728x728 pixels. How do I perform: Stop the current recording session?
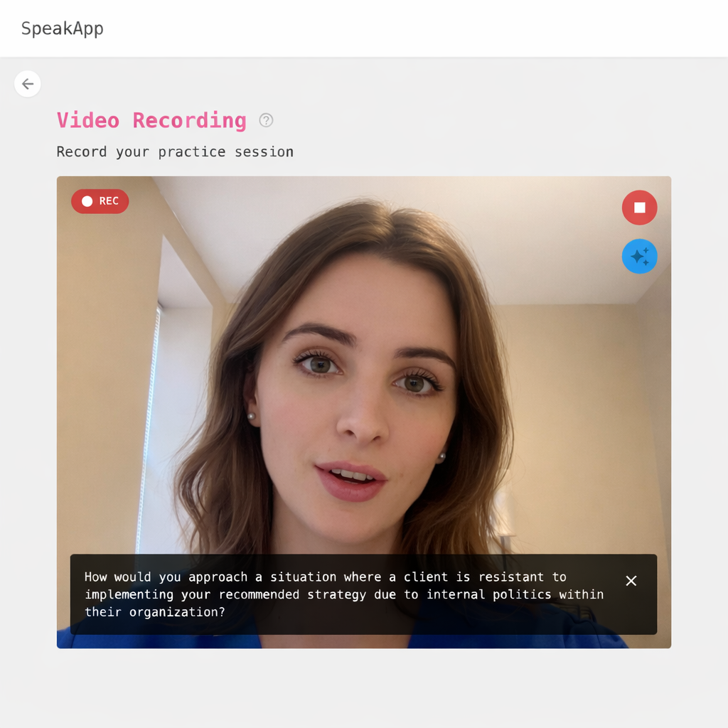pyautogui.click(x=639, y=207)
